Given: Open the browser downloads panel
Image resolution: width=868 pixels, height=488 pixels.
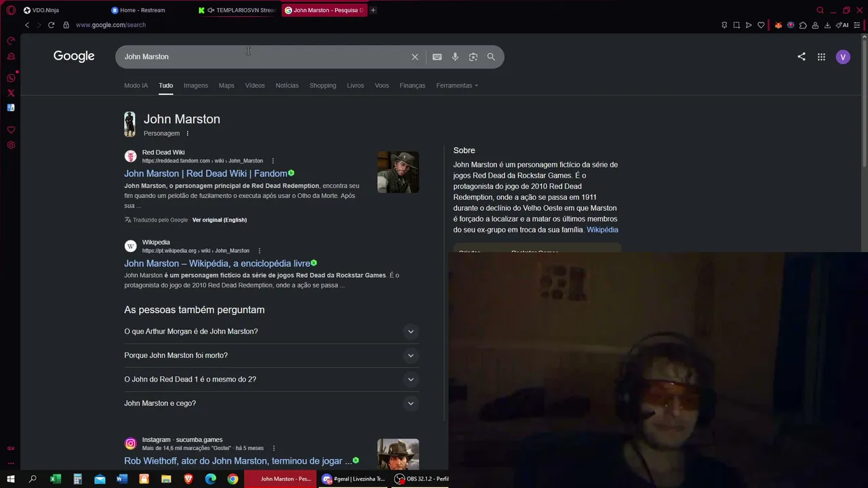Looking at the screenshot, I should pyautogui.click(x=827, y=25).
